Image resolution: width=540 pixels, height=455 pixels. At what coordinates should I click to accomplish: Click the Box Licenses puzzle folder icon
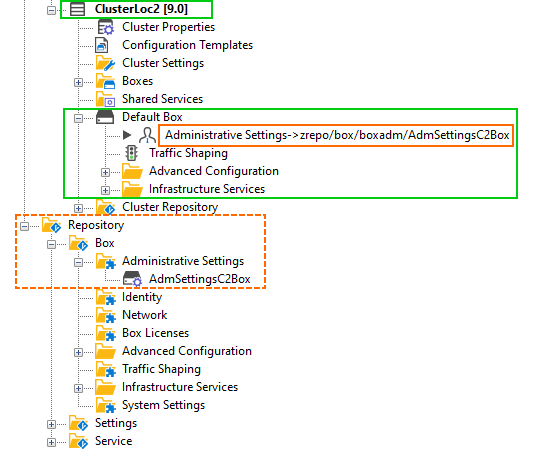(105, 333)
